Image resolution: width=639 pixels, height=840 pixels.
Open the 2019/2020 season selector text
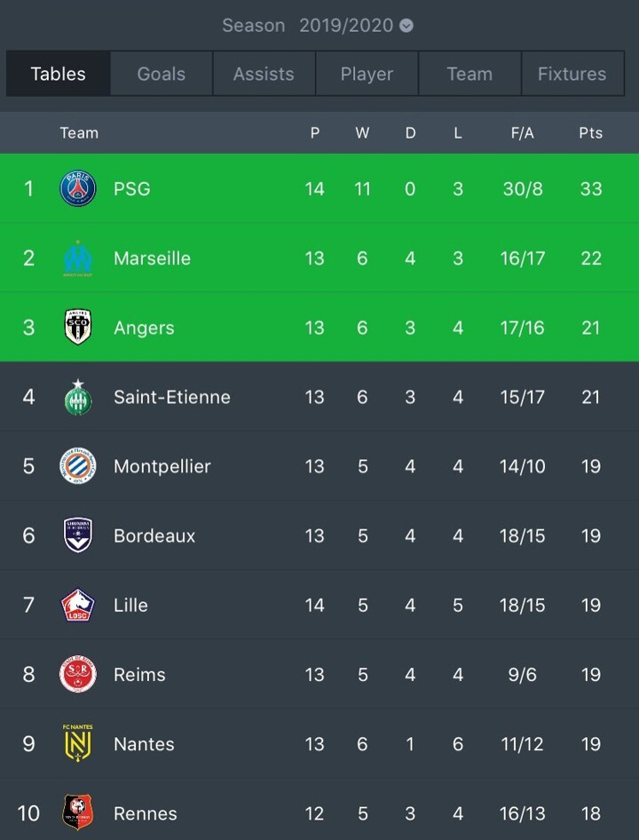(346, 25)
